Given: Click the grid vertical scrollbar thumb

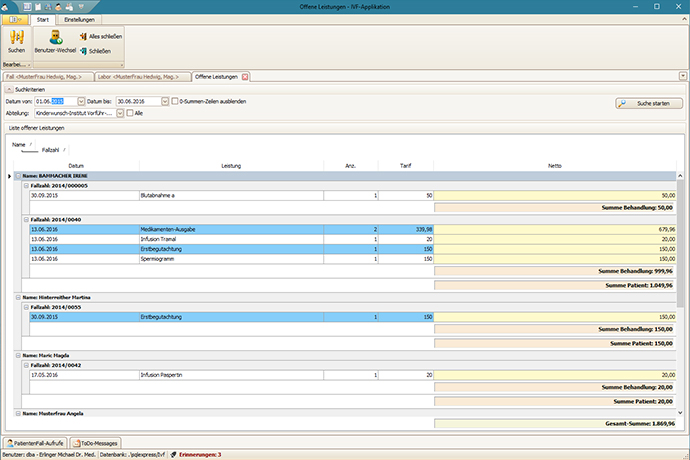Looking at the screenshot, I should click(x=680, y=243).
